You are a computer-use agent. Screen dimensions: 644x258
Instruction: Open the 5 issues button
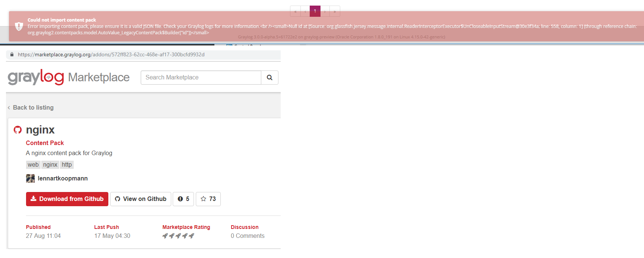pos(184,199)
